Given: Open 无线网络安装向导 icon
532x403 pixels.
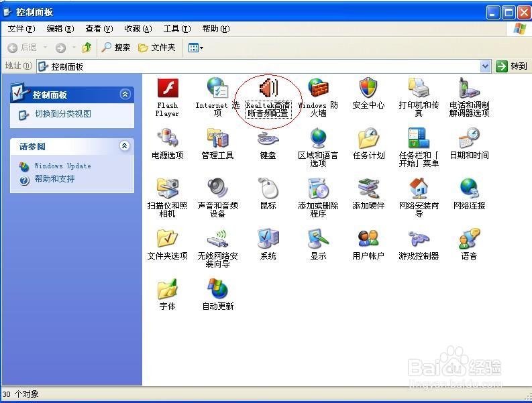Looking at the screenshot, I should 217,238.
